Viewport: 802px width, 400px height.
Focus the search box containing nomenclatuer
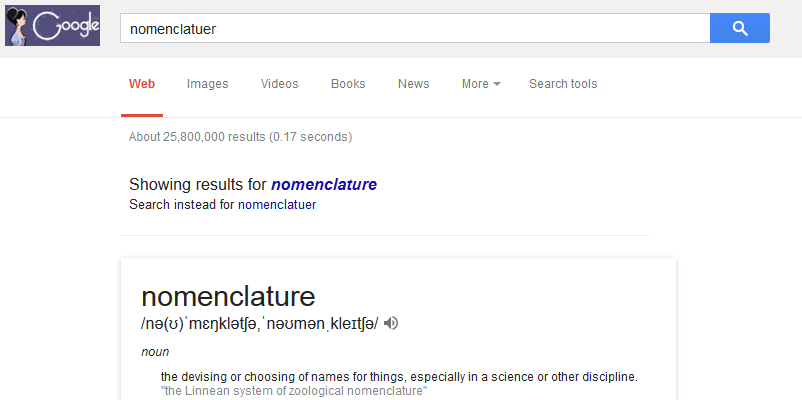coord(415,28)
